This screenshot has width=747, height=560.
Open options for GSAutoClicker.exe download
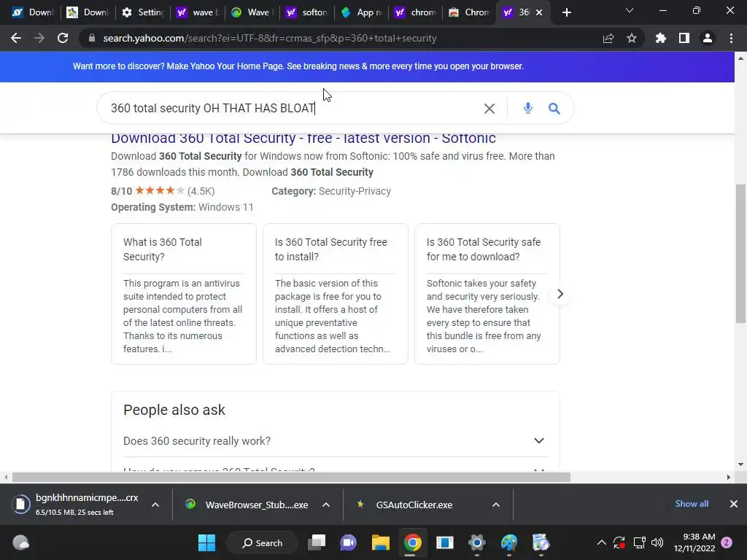(496, 505)
